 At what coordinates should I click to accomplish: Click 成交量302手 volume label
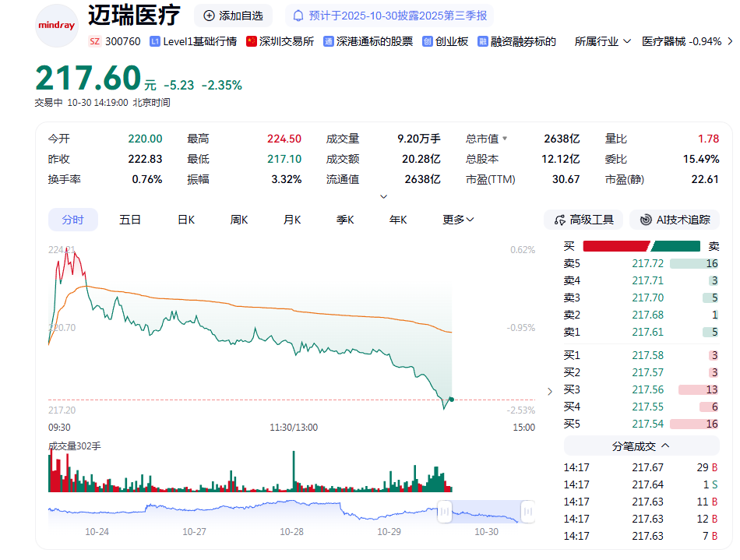click(75, 446)
